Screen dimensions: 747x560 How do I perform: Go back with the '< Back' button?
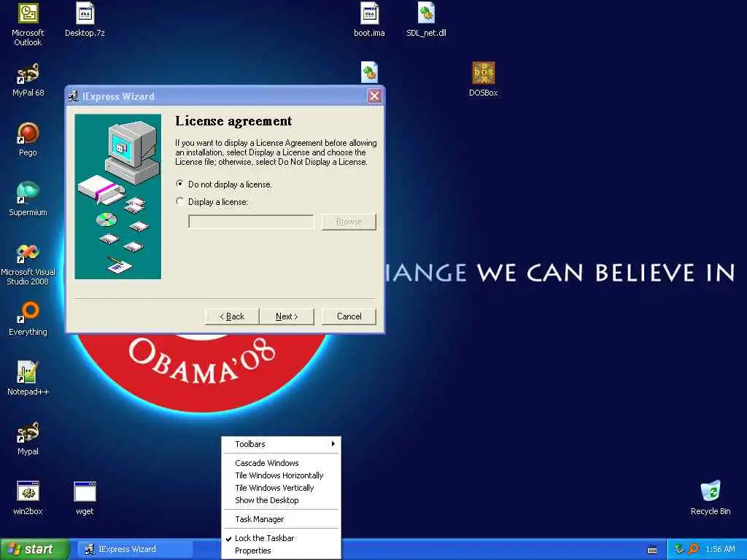tap(232, 316)
